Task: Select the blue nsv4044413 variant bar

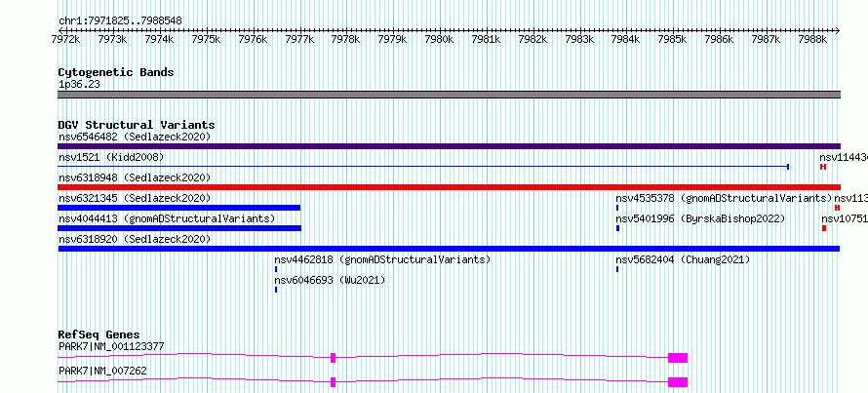Action: 179,228
